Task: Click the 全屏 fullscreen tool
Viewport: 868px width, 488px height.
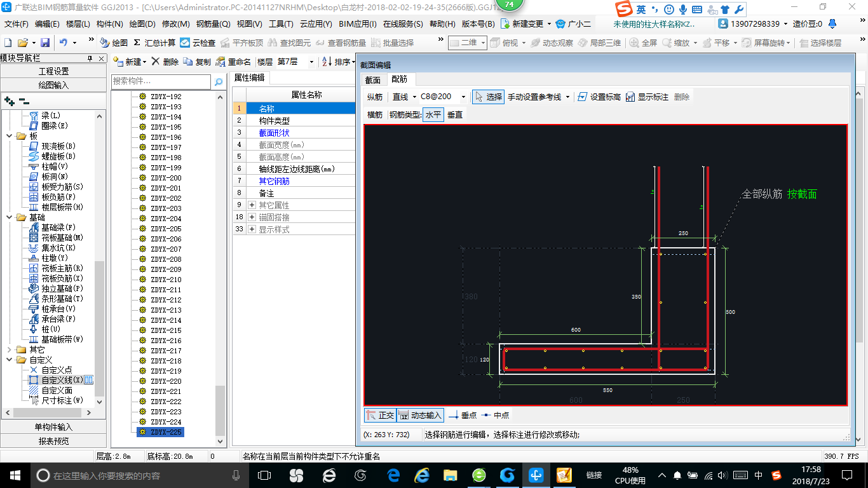Action: (643, 43)
